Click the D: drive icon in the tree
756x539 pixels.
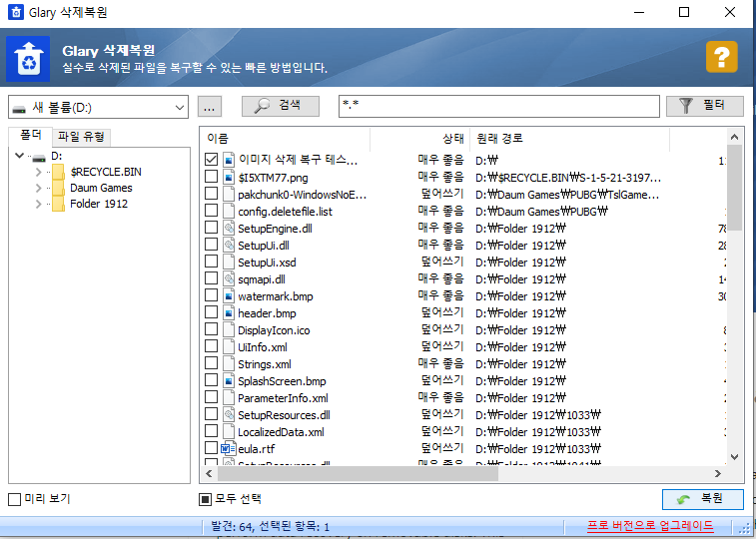(x=39, y=157)
